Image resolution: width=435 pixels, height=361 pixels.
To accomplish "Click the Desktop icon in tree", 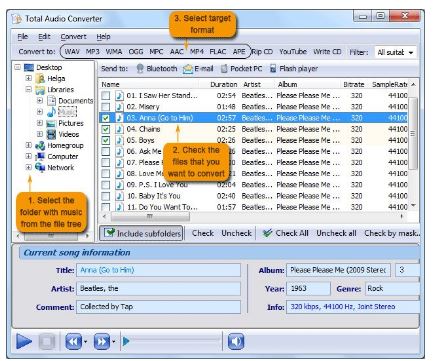I will pyautogui.click(x=29, y=68).
